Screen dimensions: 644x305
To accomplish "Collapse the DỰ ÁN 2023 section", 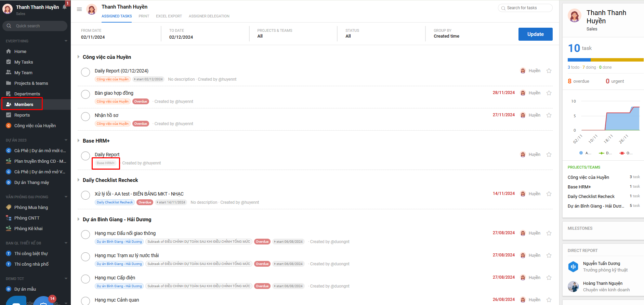I will pos(66,140).
